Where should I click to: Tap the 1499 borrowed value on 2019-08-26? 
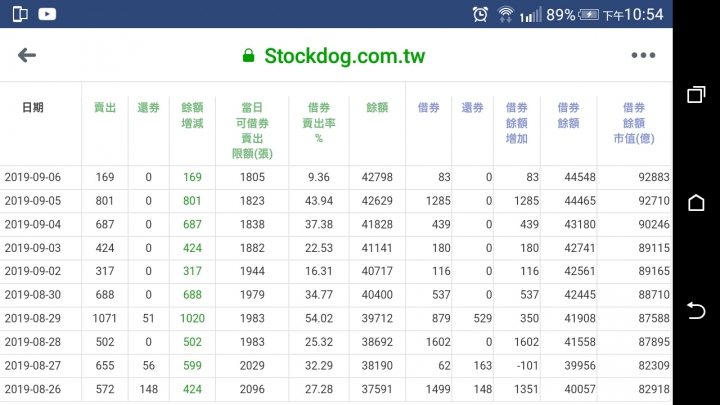tap(438, 389)
